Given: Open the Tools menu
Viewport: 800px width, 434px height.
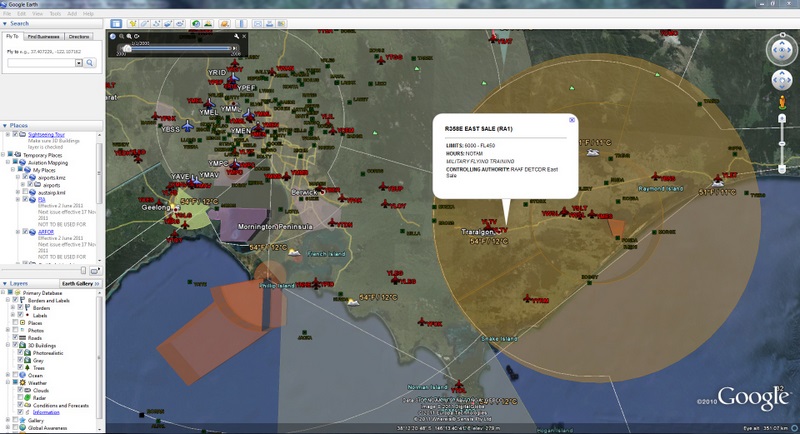Looking at the screenshot, I should 55,14.
